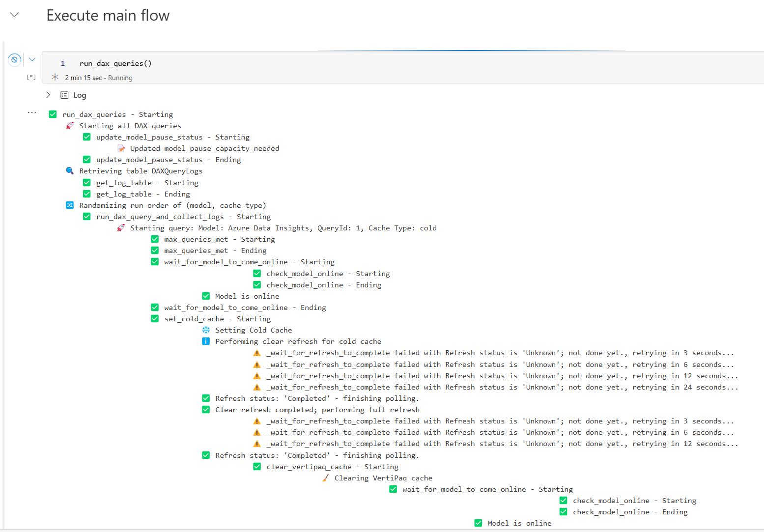764x532 pixels.
Task: Click the running spinner status indicator
Action: (55, 77)
